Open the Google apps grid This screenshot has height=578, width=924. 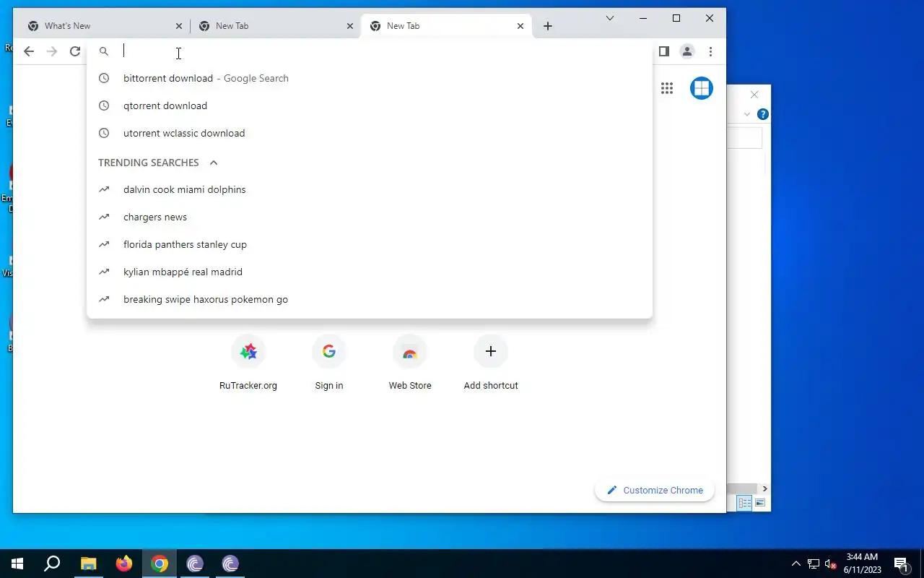667,88
